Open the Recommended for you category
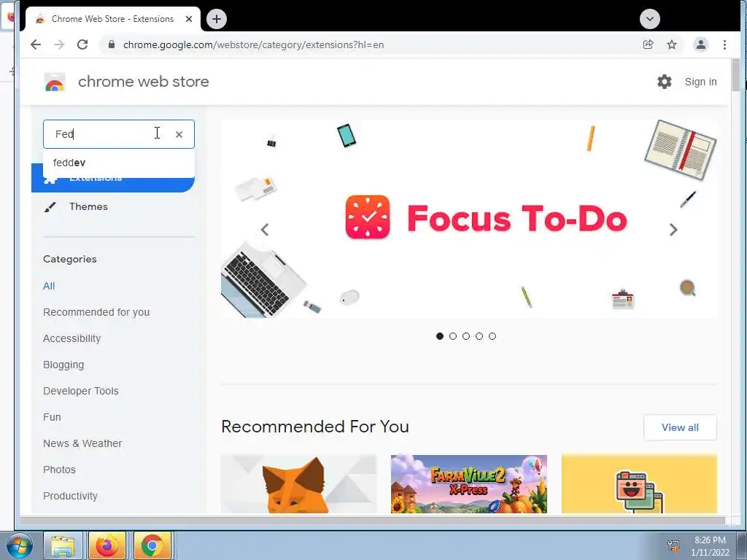747x560 pixels. (x=96, y=312)
